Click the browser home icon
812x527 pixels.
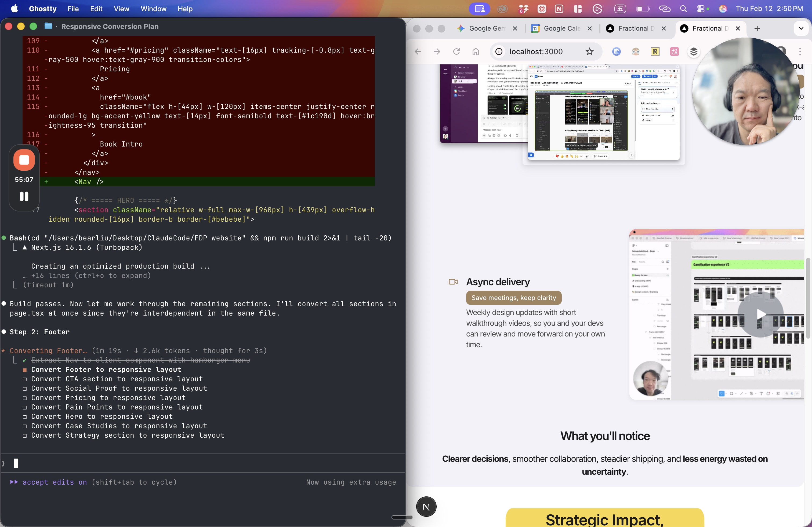(476, 52)
